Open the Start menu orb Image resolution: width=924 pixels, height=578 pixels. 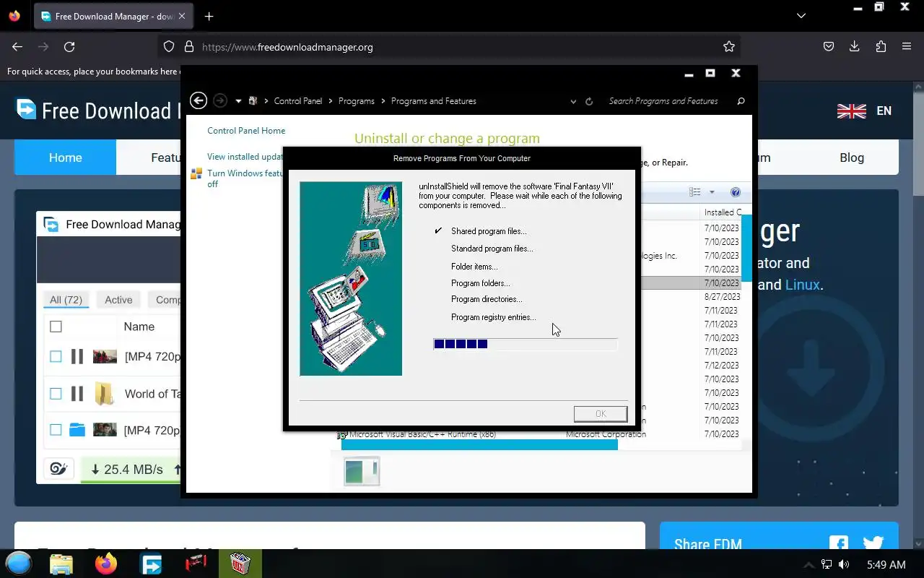point(19,563)
